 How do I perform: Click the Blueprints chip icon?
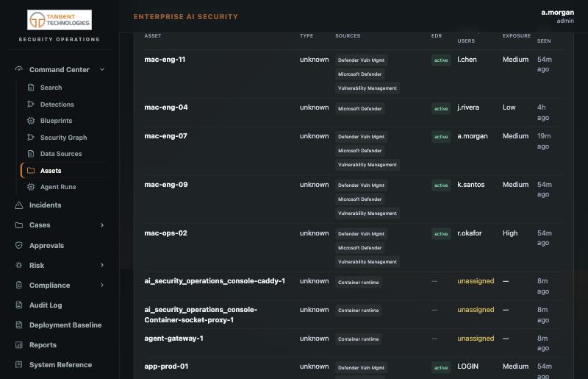(x=31, y=121)
